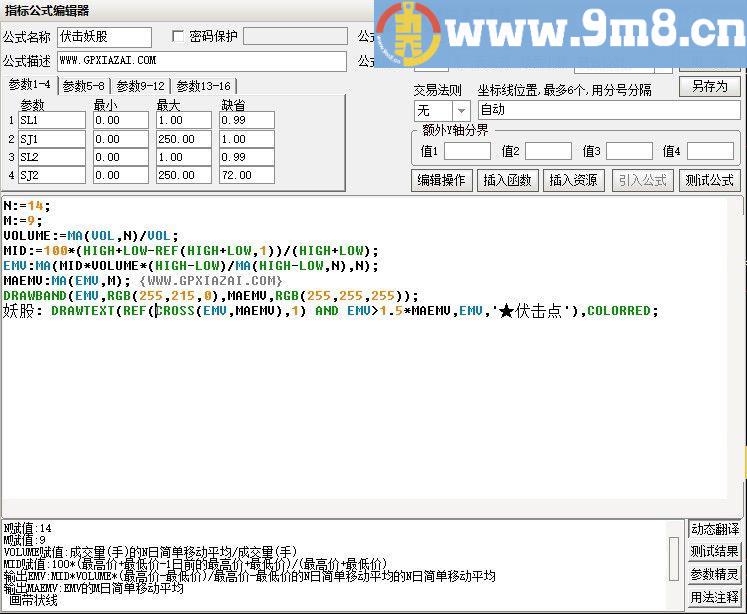This screenshot has width=747, height=614.
Task: Click the DRAWBAND code line
Action: tap(211, 296)
